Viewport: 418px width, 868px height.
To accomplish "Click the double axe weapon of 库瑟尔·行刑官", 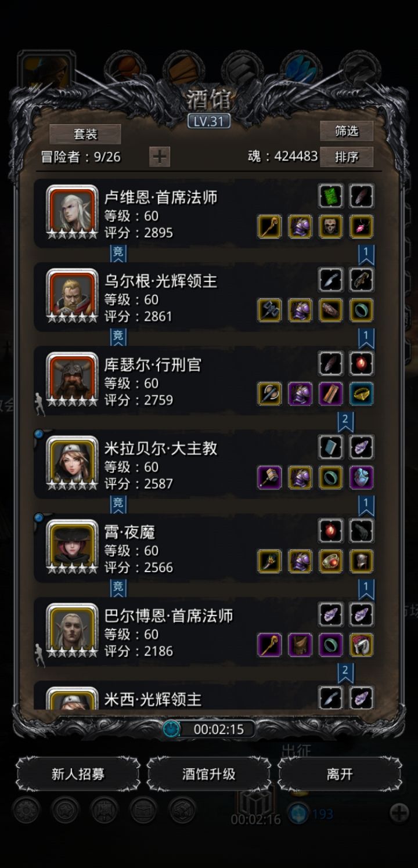I will [x=269, y=393].
